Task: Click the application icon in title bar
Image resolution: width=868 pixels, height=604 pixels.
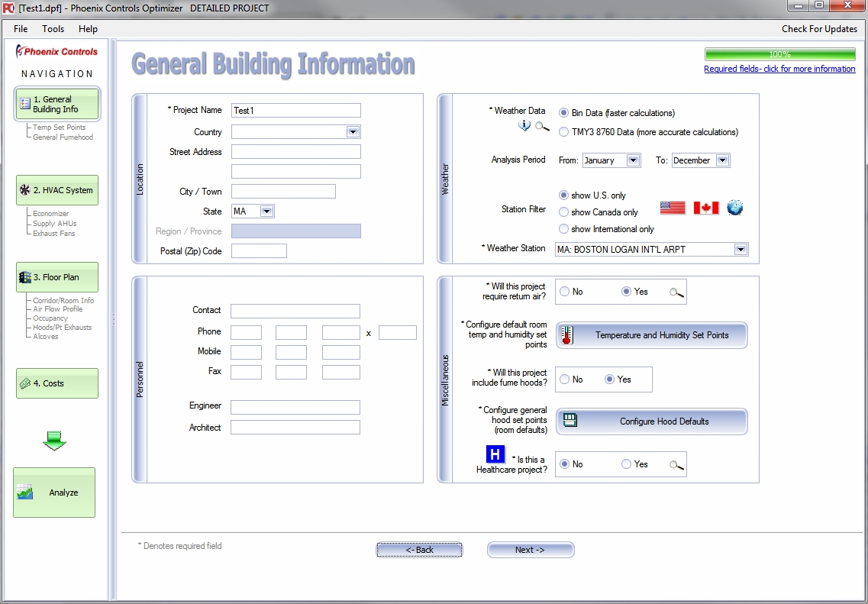Action: [8, 8]
